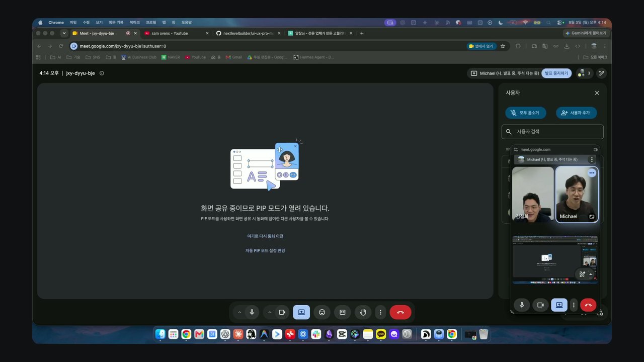Open meeting details info icon beside jxy-dyyu-bje
The height and width of the screenshot is (362, 644).
[102, 73]
